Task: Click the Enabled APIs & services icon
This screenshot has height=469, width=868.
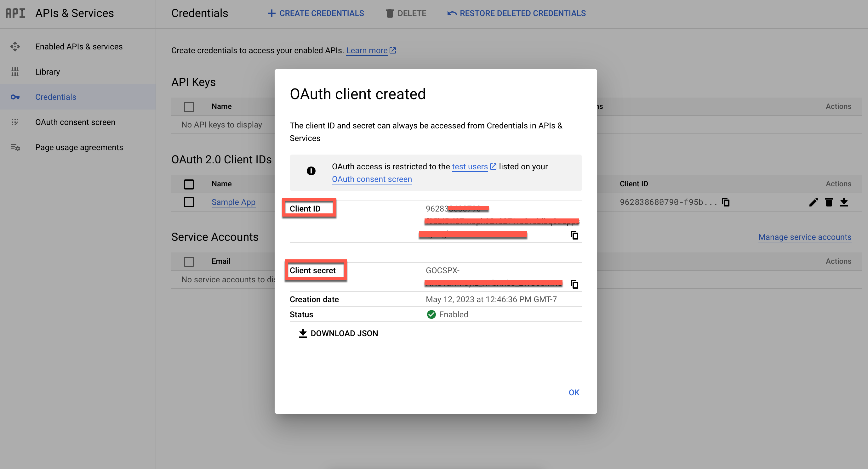Action: click(x=15, y=47)
